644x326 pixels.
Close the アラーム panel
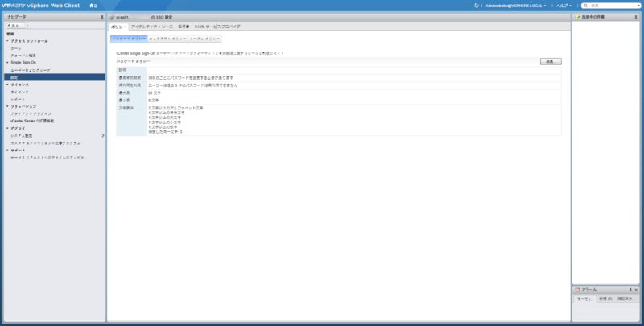636,290
